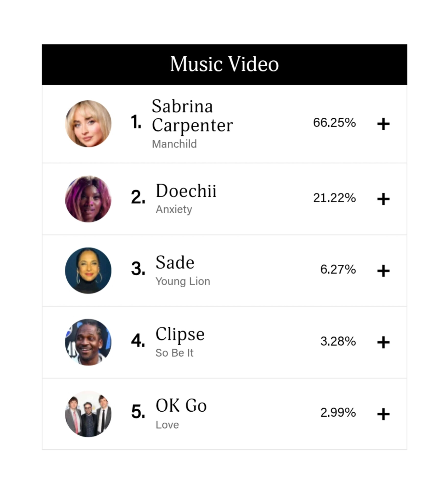The image size is (448, 490).
Task: Click the Sade artist name
Action: click(x=175, y=262)
